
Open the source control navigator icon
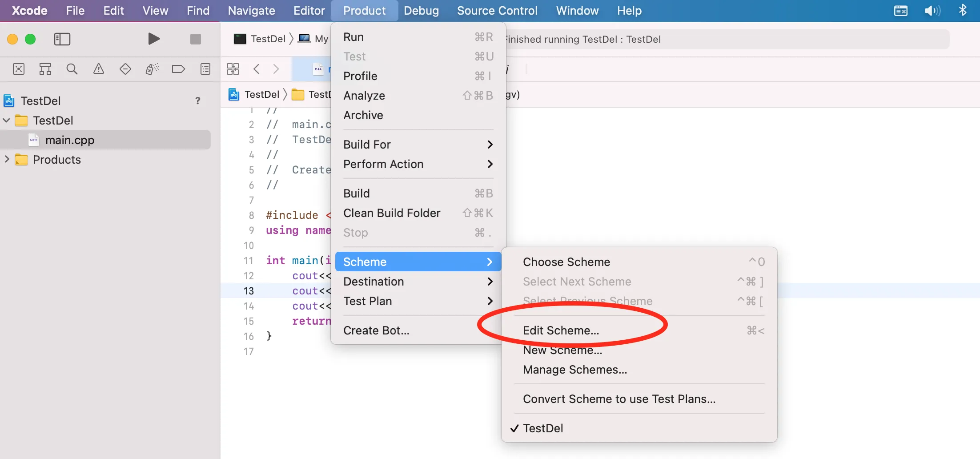tap(19, 69)
